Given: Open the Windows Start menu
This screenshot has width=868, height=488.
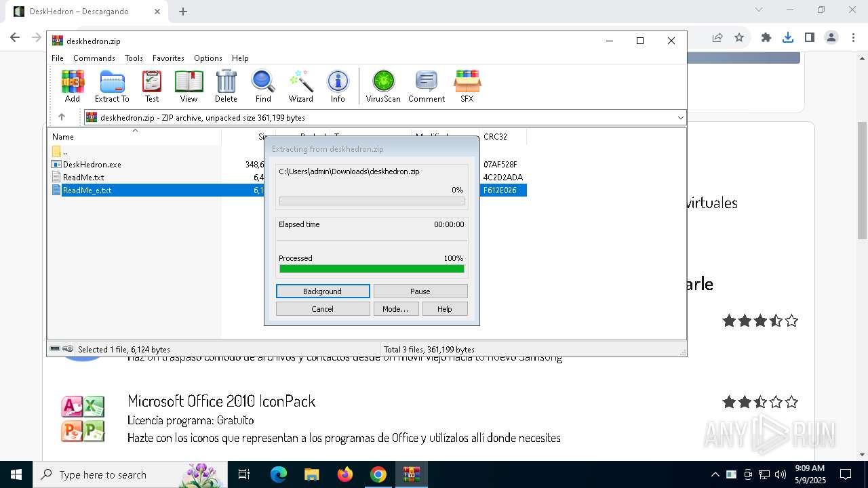Looking at the screenshot, I should pos(16,474).
